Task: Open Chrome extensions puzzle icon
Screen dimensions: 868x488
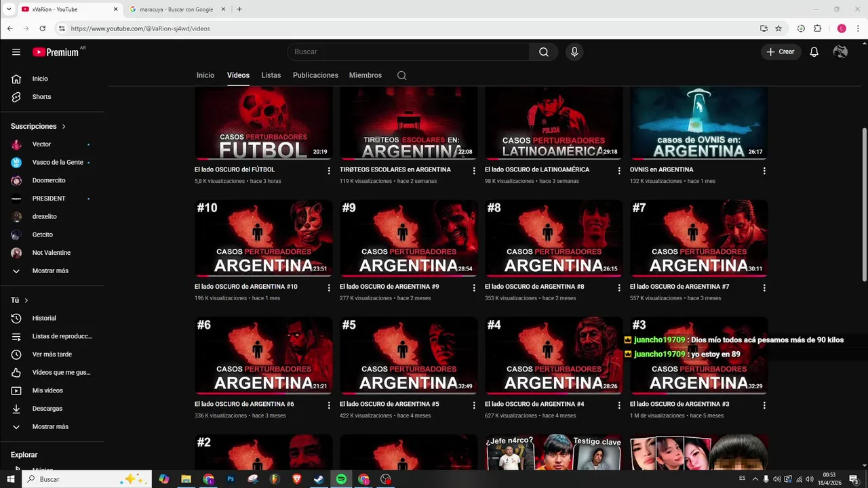Action: point(817,28)
